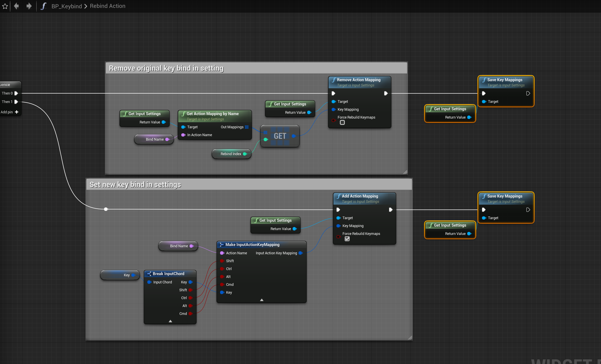Image resolution: width=601 pixels, height=364 pixels.
Task: Uncheck Force Rebuild Keymaps on Add Action Mapping
Action: pos(347,239)
